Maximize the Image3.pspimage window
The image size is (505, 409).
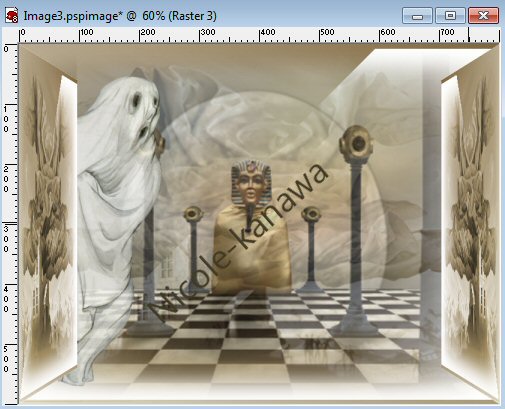(450, 16)
